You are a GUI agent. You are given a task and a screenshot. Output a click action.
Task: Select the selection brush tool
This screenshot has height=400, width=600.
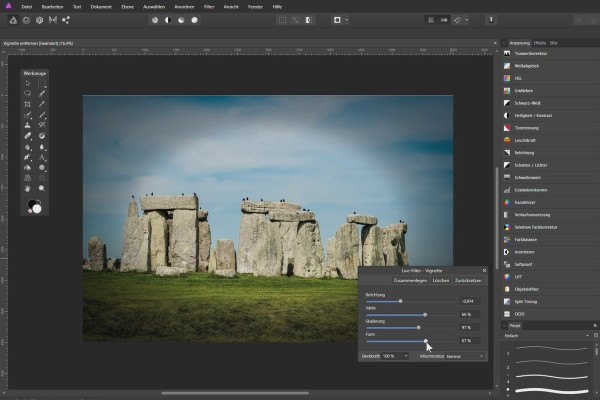tap(42, 93)
